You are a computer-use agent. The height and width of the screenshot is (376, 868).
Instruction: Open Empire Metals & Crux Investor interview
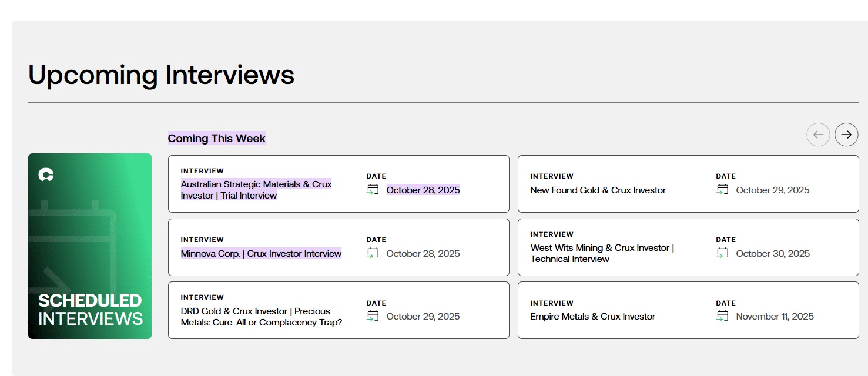(592, 317)
